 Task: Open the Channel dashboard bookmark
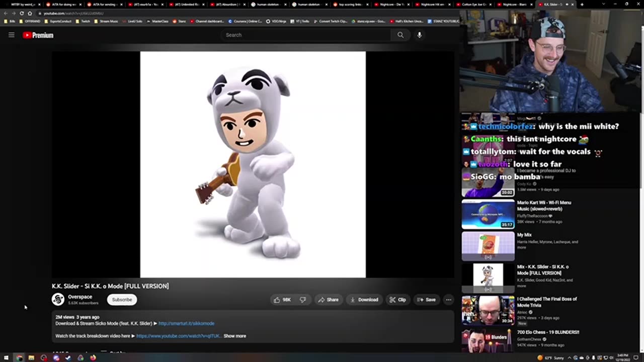(x=207, y=21)
